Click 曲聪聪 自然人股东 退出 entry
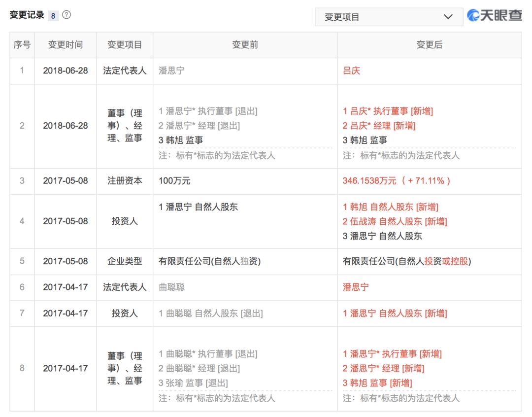532x417 pixels. [x=210, y=313]
